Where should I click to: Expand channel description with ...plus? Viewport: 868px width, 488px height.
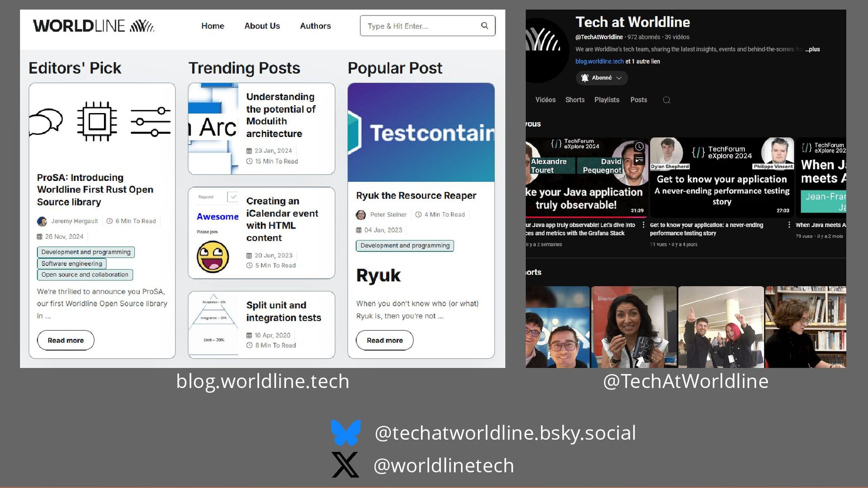(x=812, y=49)
